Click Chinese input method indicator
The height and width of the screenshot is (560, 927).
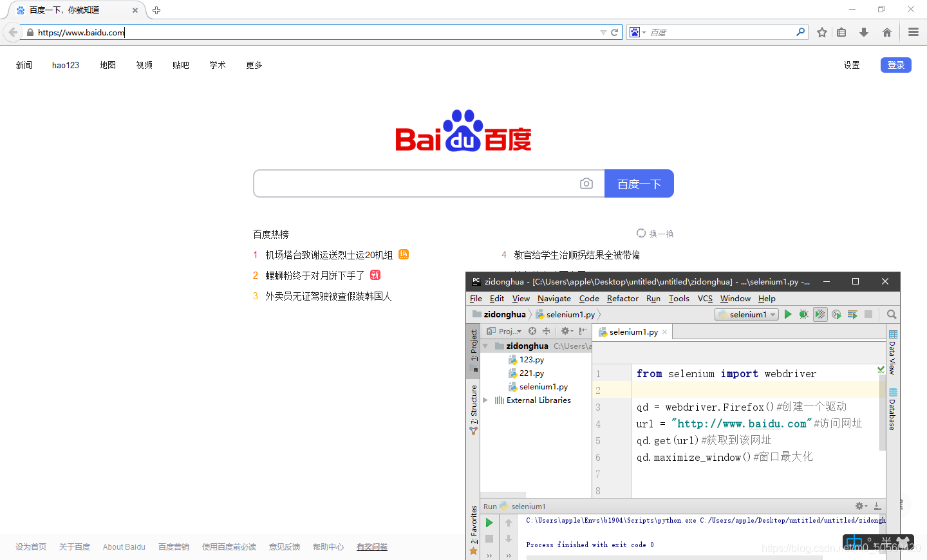pos(854,542)
